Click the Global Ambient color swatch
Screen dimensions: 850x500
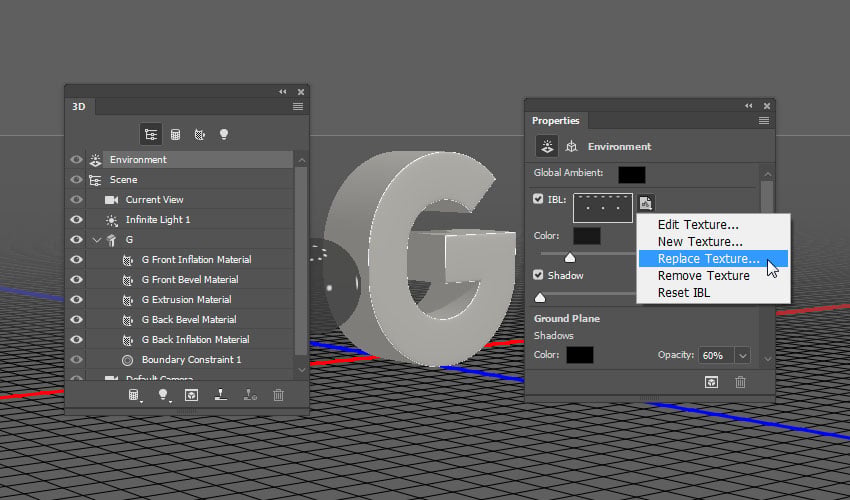pos(632,175)
